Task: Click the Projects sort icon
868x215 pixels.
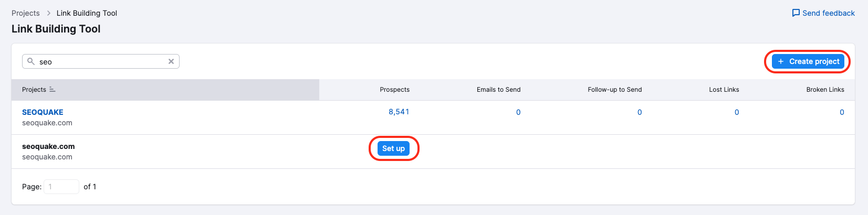Action: tap(53, 90)
